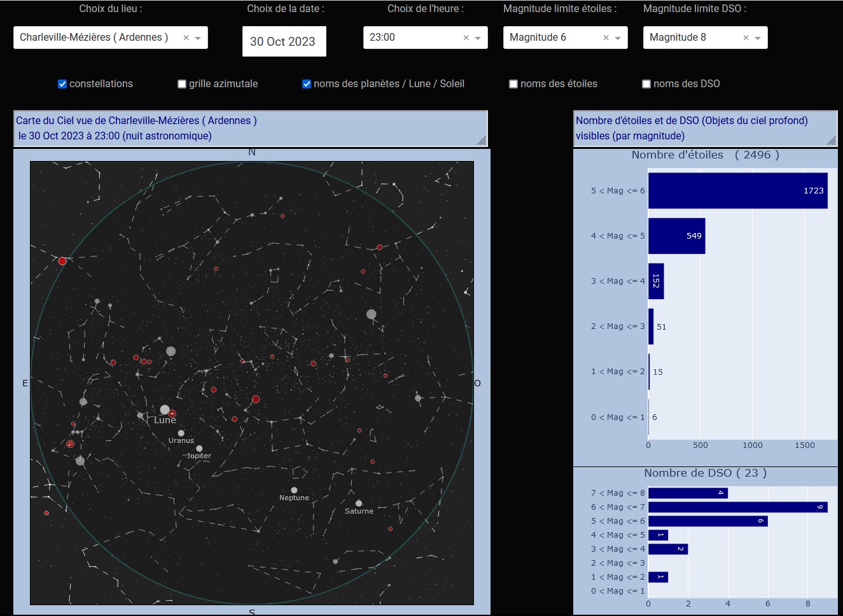The height and width of the screenshot is (616, 843).
Task: Clear the Charleville-Mézières location selection
Action: coord(186,38)
